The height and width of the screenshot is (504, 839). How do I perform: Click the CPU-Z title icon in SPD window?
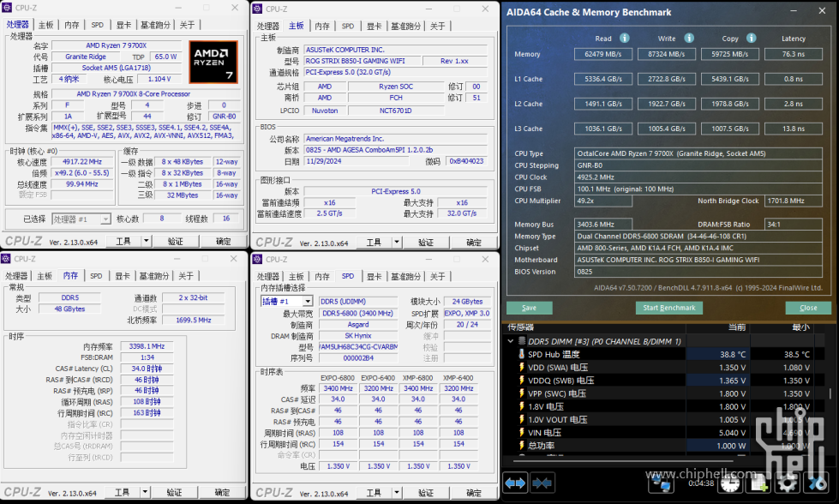click(257, 260)
